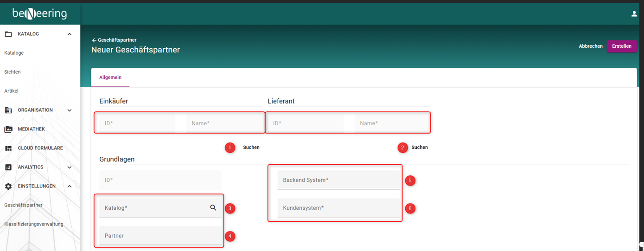This screenshot has width=644, height=251.
Task: Click the Organisation building icon
Action: 8,110
